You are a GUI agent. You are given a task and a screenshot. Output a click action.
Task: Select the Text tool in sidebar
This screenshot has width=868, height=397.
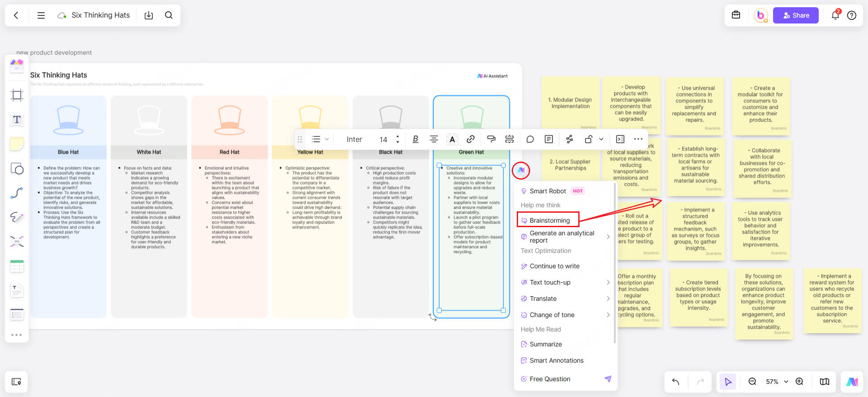(x=17, y=120)
